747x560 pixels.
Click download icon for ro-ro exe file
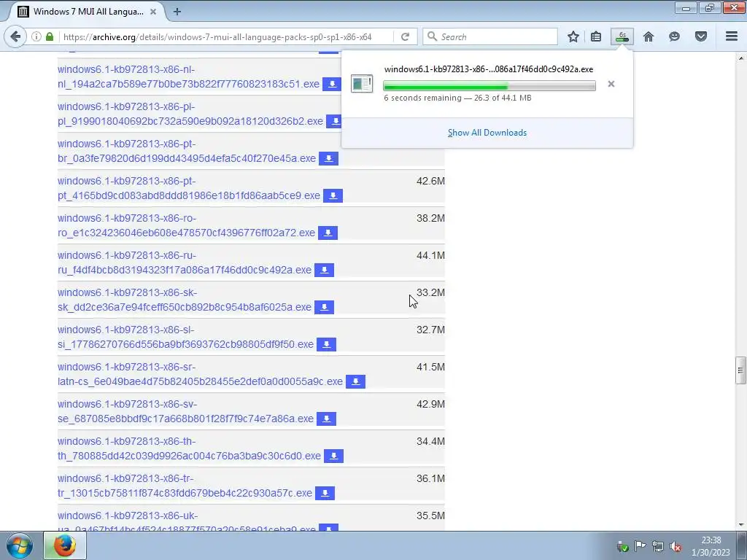tap(328, 233)
